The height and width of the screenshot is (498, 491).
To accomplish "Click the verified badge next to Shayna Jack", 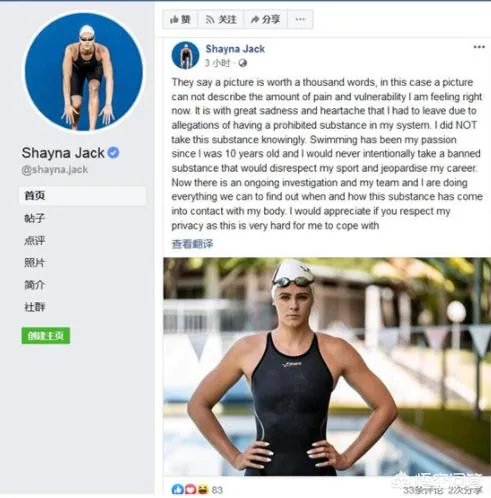I will [113, 153].
